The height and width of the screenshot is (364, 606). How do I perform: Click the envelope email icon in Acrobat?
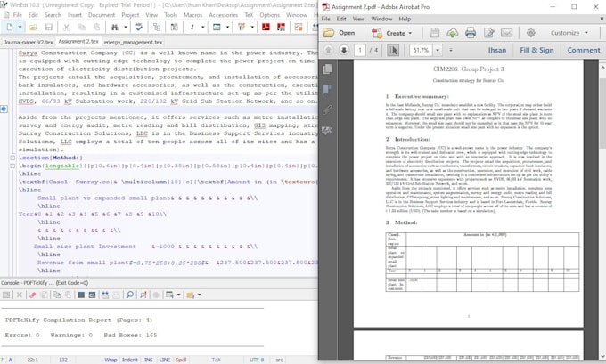507,33
